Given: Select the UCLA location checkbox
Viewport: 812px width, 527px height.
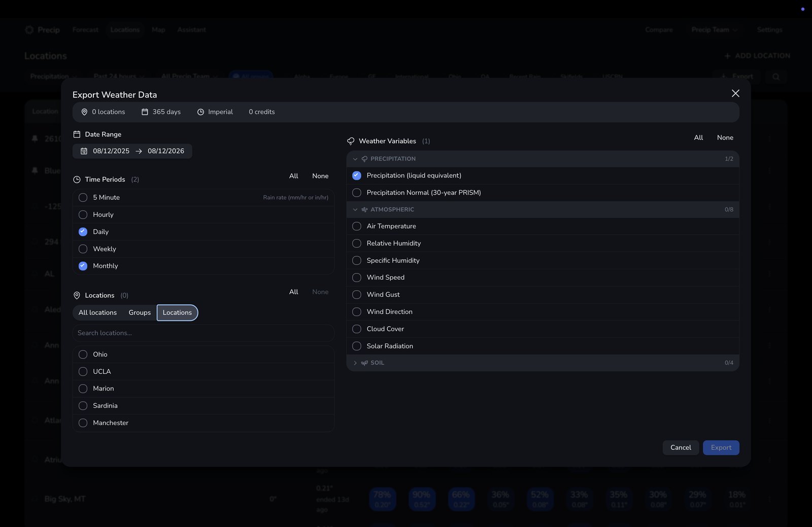Looking at the screenshot, I should pos(83,371).
